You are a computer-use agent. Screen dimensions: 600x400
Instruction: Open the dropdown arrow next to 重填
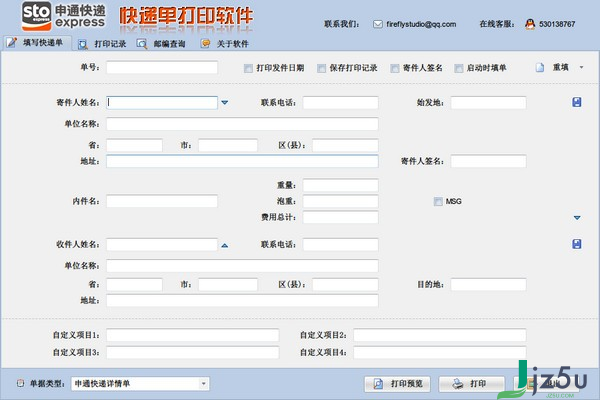click(581, 67)
